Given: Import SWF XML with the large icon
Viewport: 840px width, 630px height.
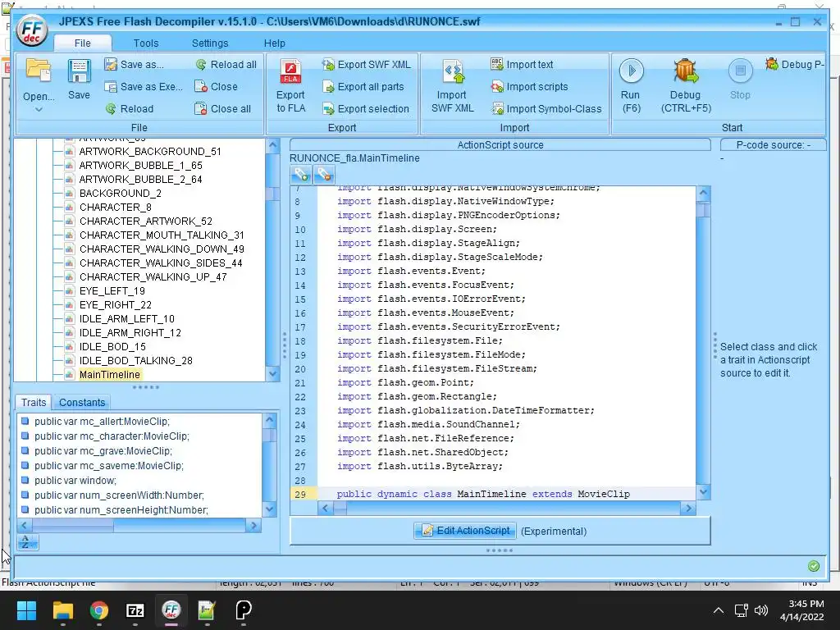Looking at the screenshot, I should (x=453, y=72).
